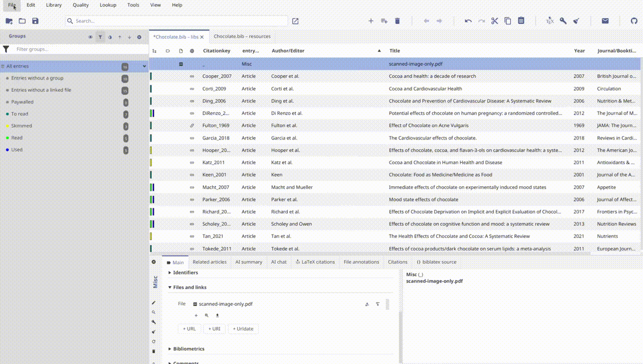
Task: Open the File annotations tab
Action: click(x=361, y=262)
